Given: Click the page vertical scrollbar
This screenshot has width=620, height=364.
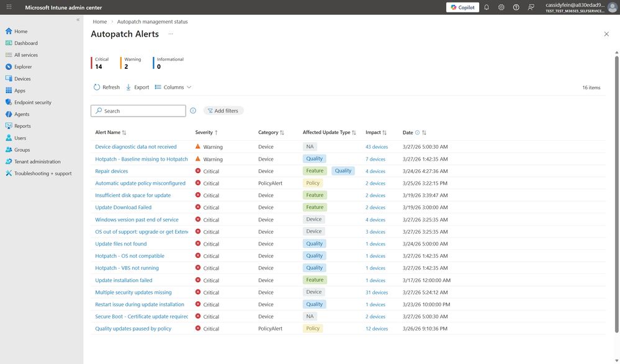Looking at the screenshot, I should [x=616, y=193].
